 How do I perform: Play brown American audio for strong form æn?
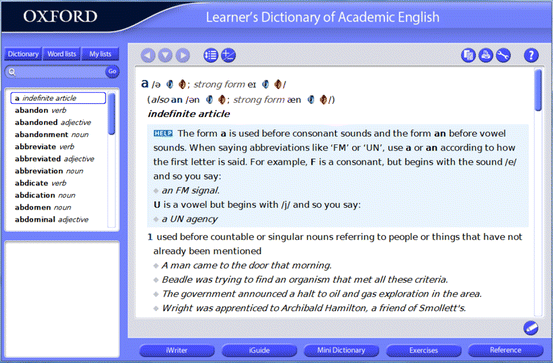click(323, 99)
